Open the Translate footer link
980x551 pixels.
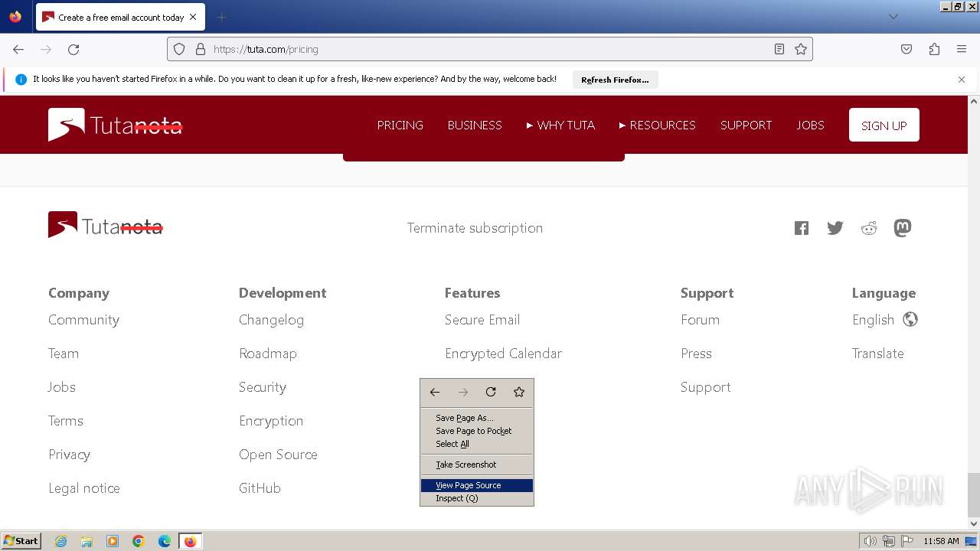tap(877, 354)
